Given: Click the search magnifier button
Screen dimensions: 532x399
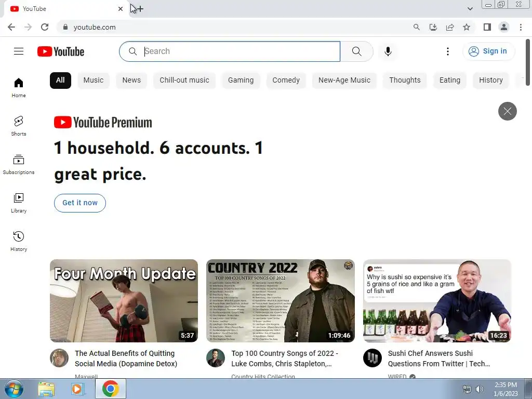Looking at the screenshot, I should click(x=356, y=51).
